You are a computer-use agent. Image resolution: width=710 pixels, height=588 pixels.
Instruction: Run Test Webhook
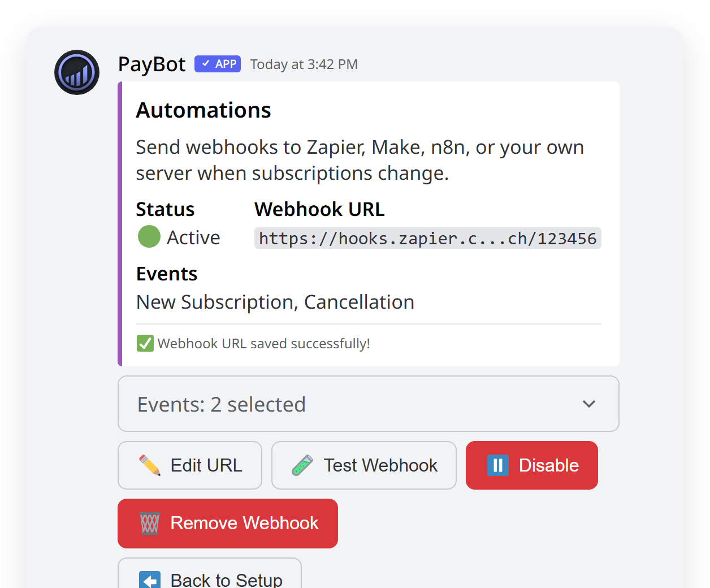click(x=363, y=465)
